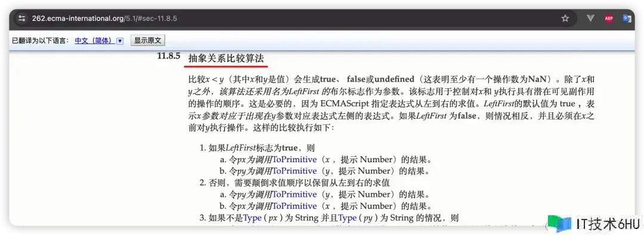
Task: Click the 显示原文 button
Action: point(148,41)
